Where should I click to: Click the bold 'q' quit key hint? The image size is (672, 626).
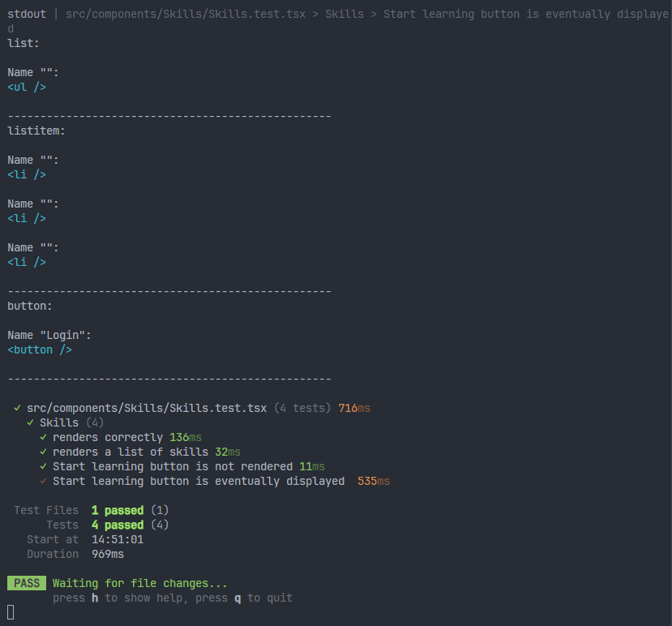[238, 598]
